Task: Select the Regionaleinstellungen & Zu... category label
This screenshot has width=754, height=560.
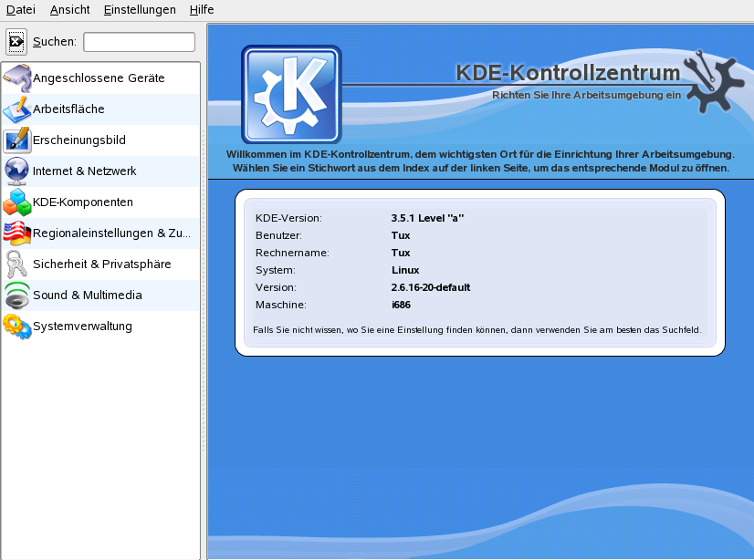Action: coord(111,233)
